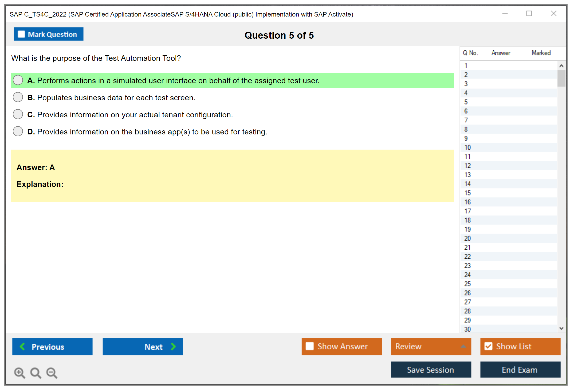Click the End Exam button

(520, 370)
